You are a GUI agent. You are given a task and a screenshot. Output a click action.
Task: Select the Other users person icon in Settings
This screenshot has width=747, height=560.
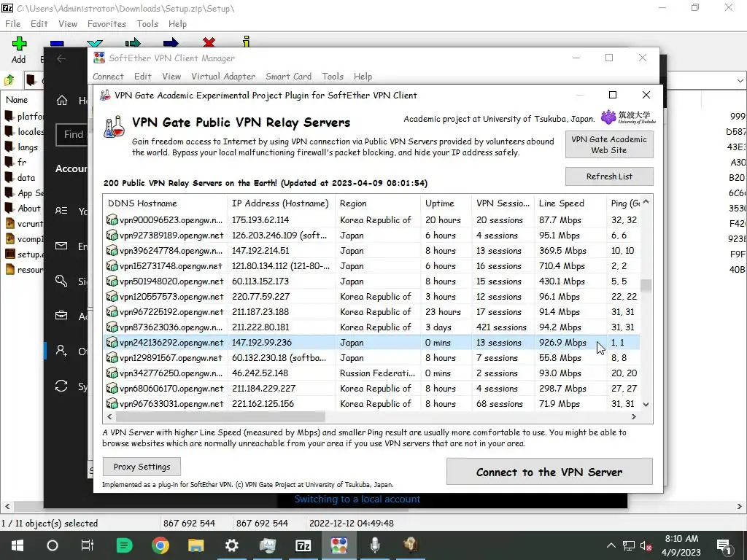61,351
